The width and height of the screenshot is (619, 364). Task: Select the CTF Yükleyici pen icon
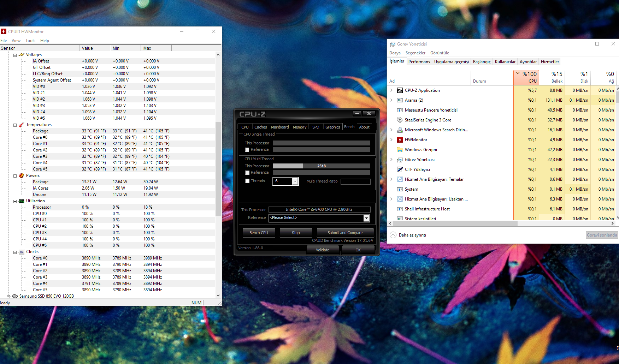pyautogui.click(x=400, y=169)
